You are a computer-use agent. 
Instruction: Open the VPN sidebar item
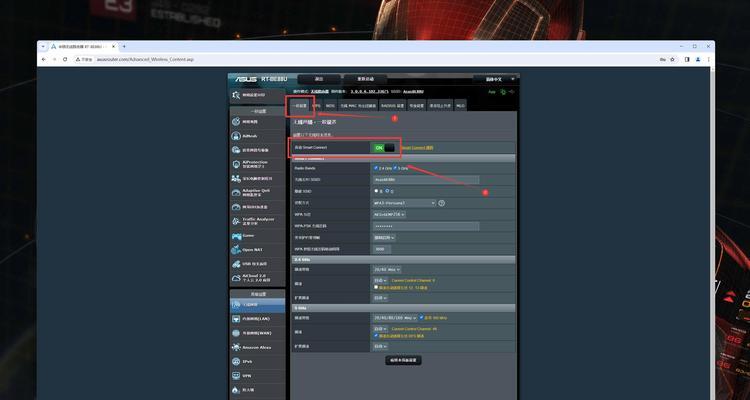tap(257, 376)
